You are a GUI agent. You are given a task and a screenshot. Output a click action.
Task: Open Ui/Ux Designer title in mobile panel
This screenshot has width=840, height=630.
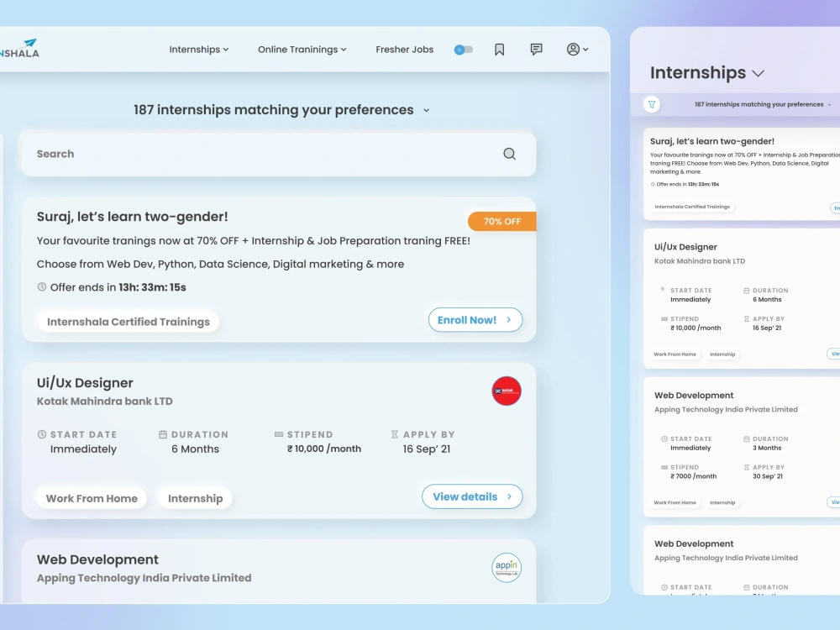pyautogui.click(x=685, y=247)
